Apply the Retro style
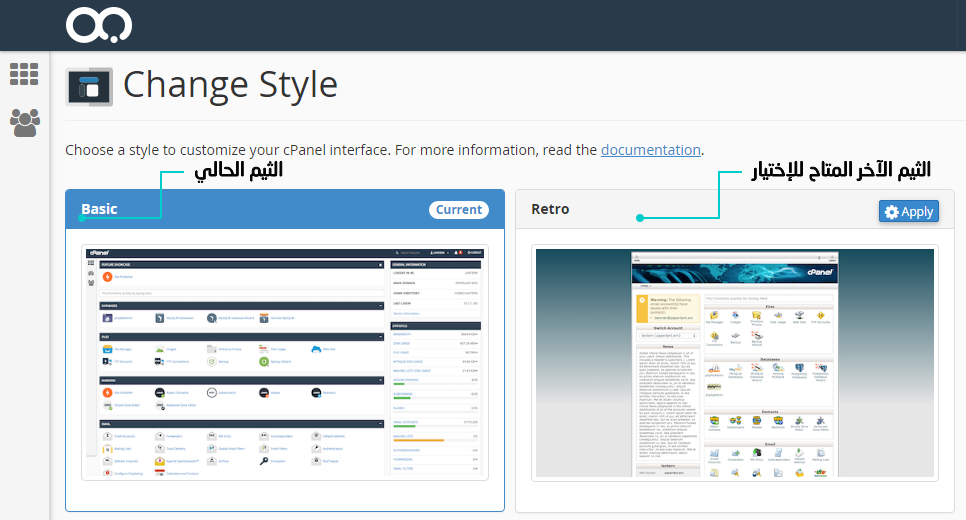966x520 pixels. click(908, 211)
